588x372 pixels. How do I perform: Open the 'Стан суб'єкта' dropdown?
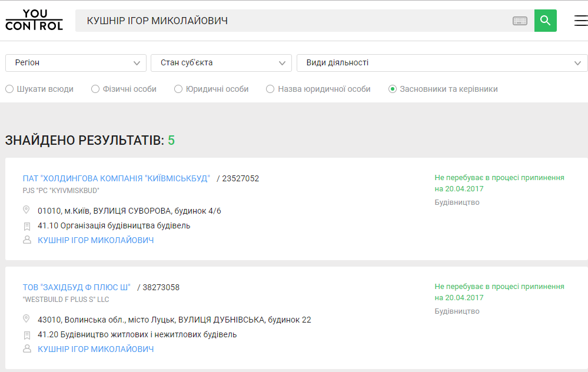pyautogui.click(x=221, y=63)
